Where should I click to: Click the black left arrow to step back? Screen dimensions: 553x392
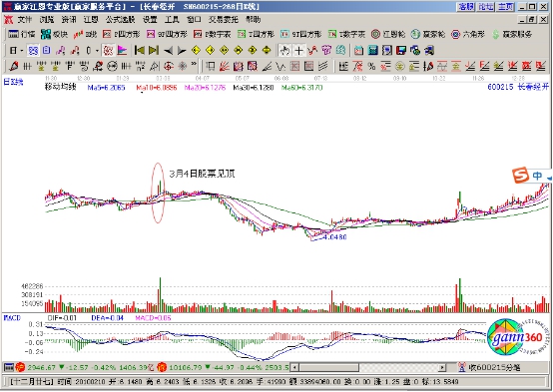pyautogui.click(x=168, y=51)
